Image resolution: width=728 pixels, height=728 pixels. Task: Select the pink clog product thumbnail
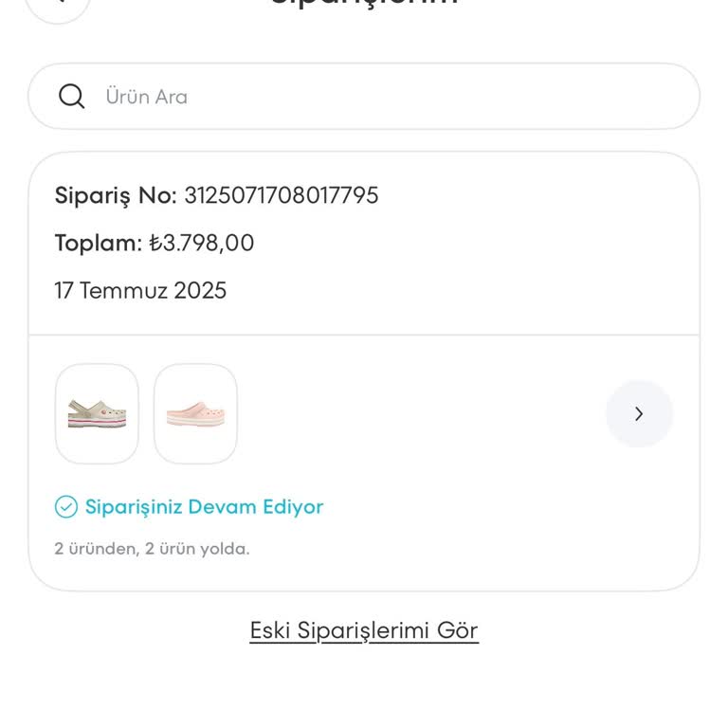pos(195,413)
